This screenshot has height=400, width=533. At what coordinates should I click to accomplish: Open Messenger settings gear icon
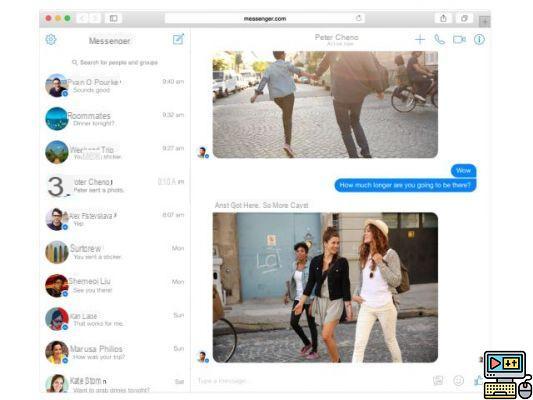click(x=51, y=39)
